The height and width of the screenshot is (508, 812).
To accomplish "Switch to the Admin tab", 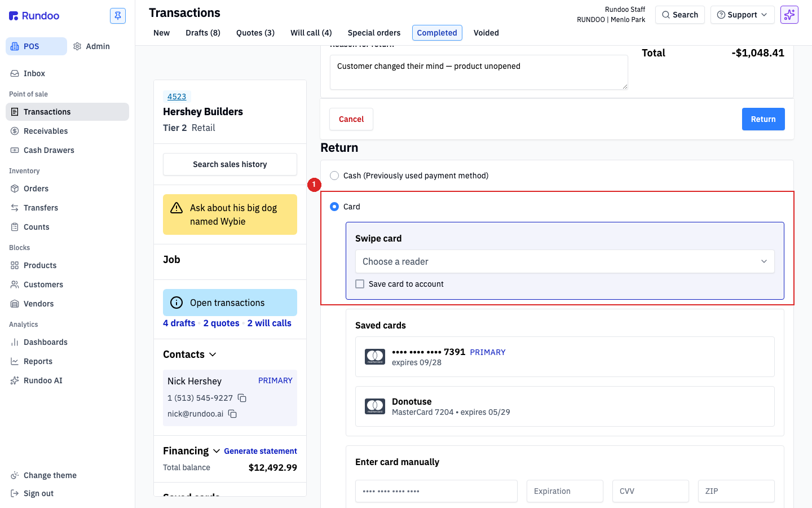I will point(91,46).
